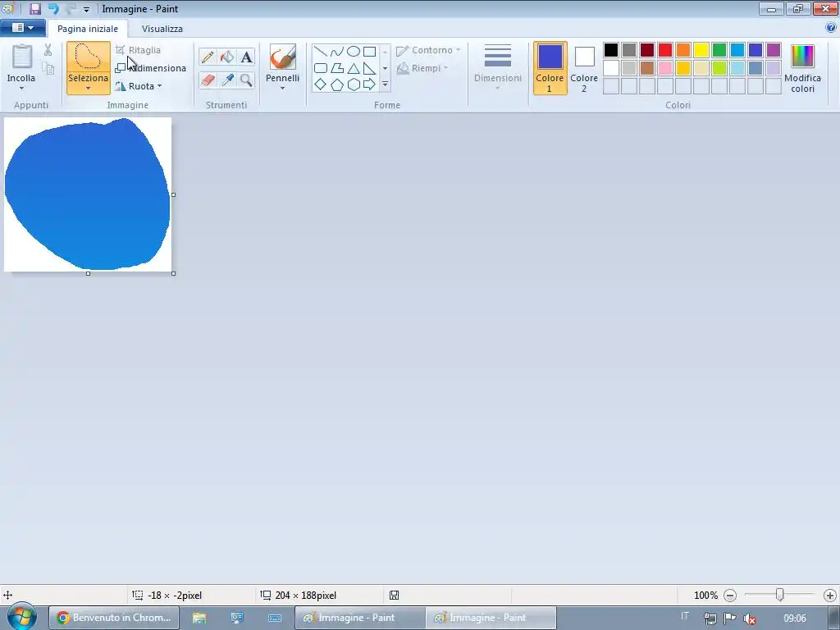Open the Dimensioni size dropdown
The width and height of the screenshot is (840, 630).
498,68
